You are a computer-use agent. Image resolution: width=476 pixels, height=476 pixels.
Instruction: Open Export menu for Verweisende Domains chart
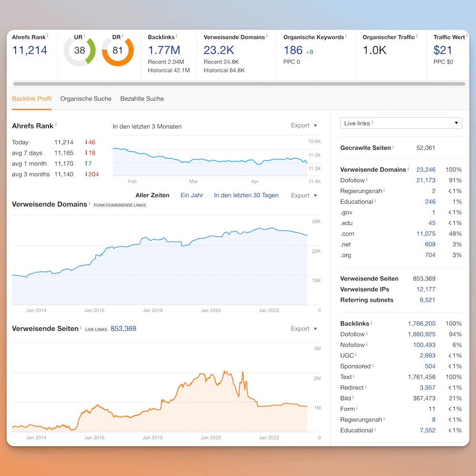(304, 195)
